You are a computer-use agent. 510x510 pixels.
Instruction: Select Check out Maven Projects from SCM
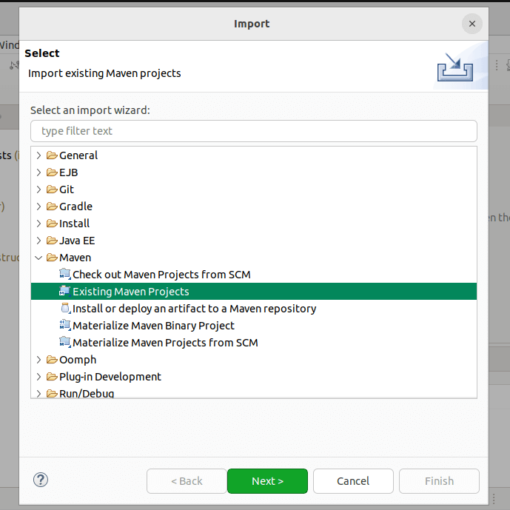[162, 275]
